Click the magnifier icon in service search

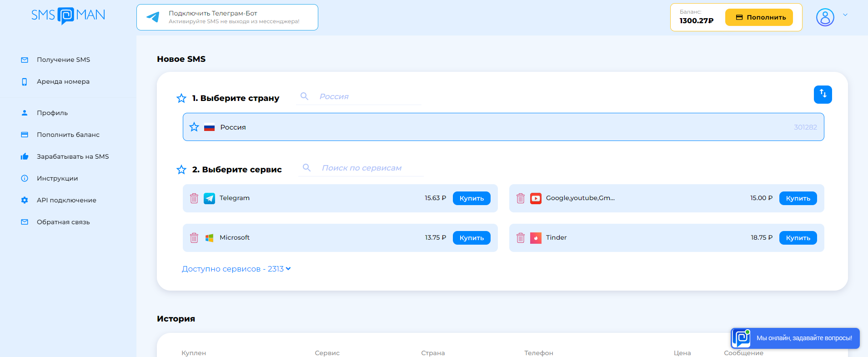(307, 168)
